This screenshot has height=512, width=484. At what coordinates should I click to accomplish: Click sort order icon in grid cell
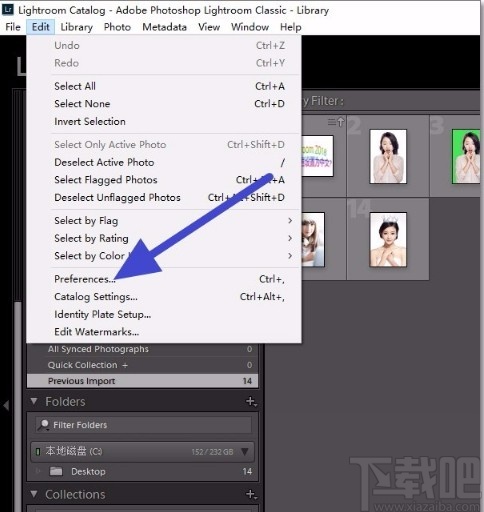coord(336,122)
